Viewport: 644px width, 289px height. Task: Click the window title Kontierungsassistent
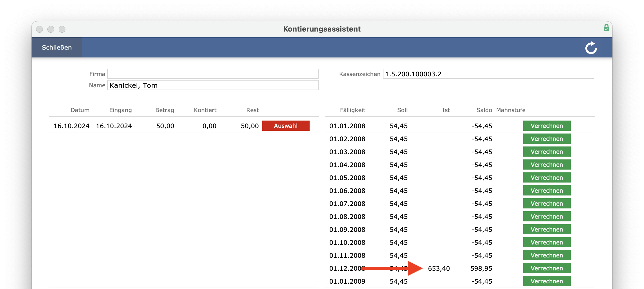(322, 29)
